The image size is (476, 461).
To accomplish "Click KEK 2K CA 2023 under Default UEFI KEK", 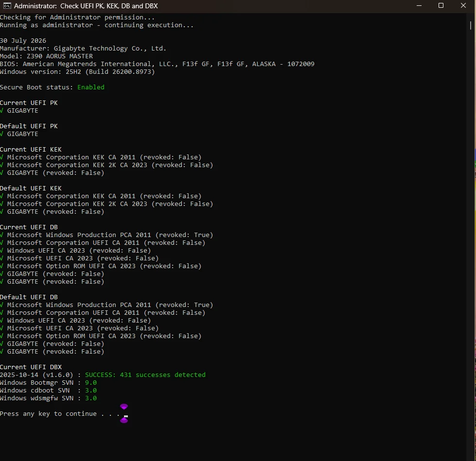I will [x=110, y=204].
